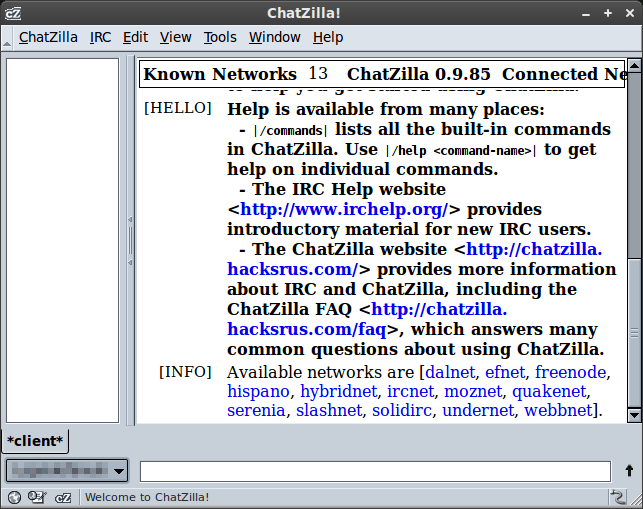Screen dimensions: 643x509
Task: Connect to the solidirc network
Action: tap(402, 410)
